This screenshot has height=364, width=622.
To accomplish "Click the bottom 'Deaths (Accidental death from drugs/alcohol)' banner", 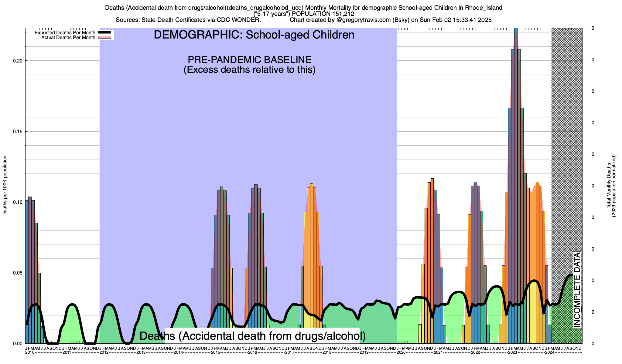I will tap(252, 336).
